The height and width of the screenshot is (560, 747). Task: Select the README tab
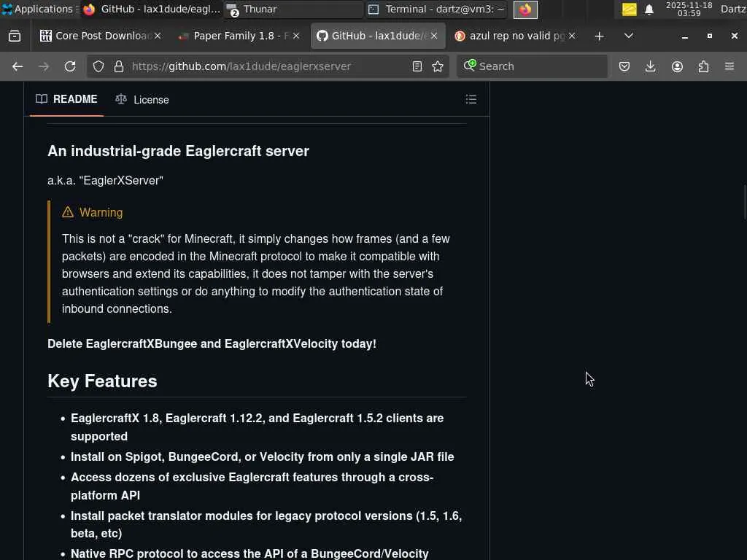tap(66, 99)
